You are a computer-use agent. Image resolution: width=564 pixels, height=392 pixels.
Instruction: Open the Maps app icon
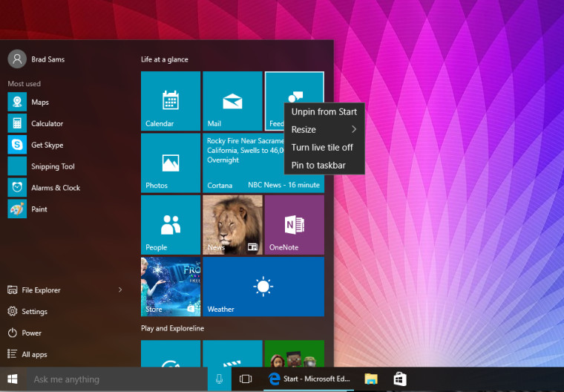click(x=17, y=102)
